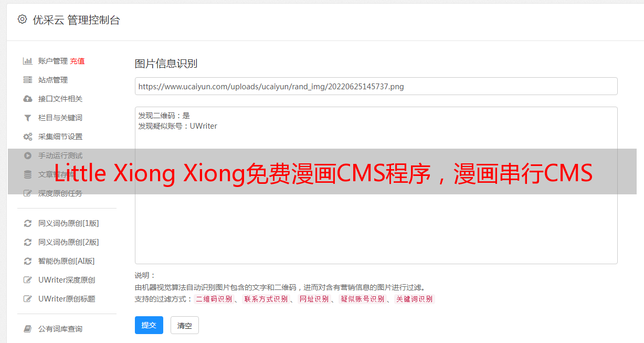This screenshot has width=644, height=343.
Task: Open the filter icon for 栏目与关键词
Action: point(28,118)
